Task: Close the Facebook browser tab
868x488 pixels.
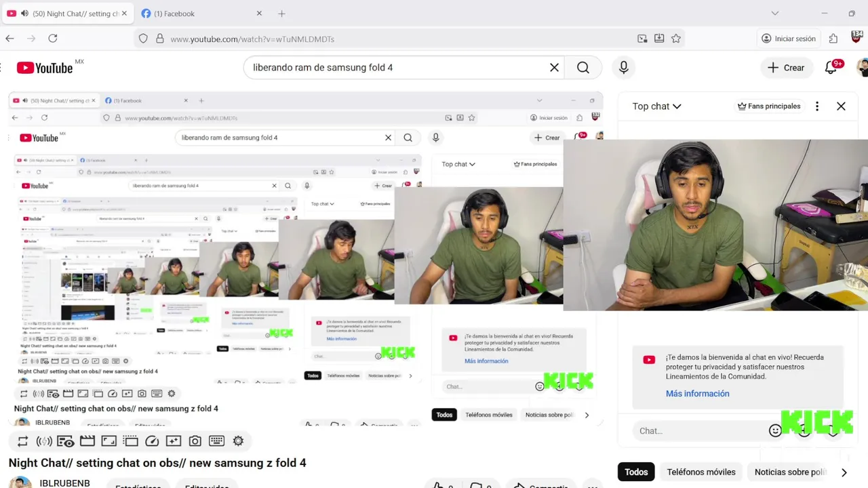Action: [x=259, y=14]
